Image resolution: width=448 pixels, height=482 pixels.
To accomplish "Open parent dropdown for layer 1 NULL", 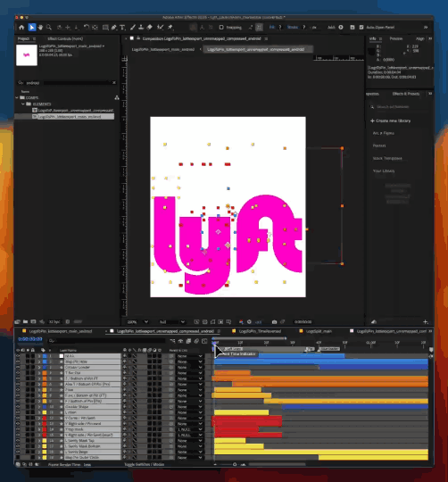I will 190,356.
